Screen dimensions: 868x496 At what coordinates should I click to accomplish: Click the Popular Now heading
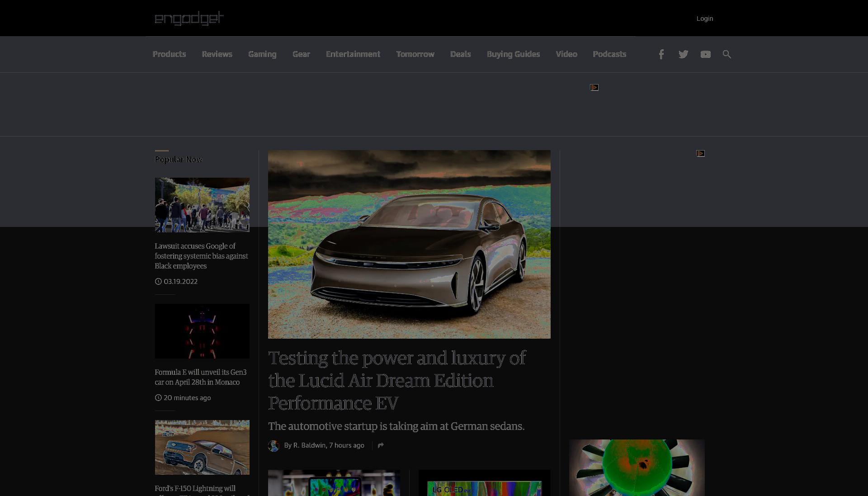coord(179,160)
